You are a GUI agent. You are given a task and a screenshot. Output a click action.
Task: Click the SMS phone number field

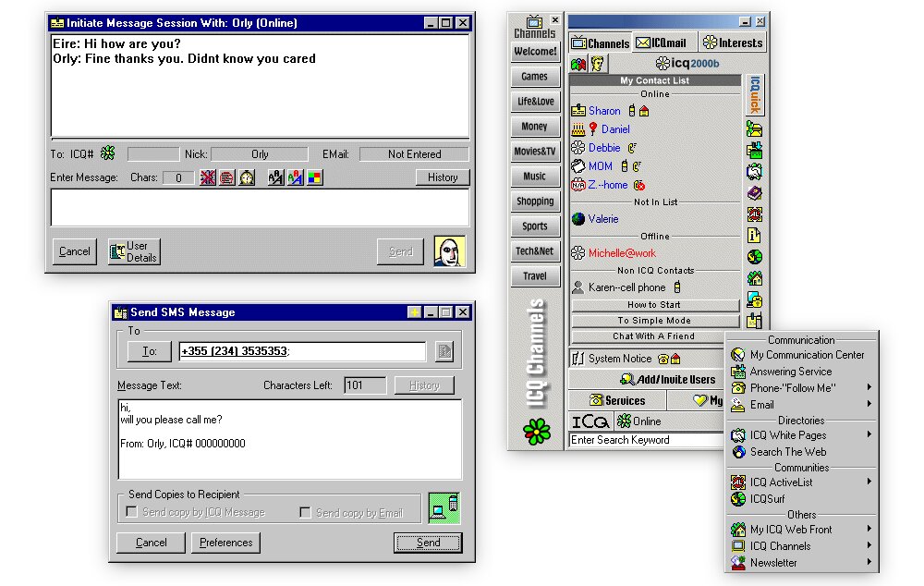coord(302,351)
